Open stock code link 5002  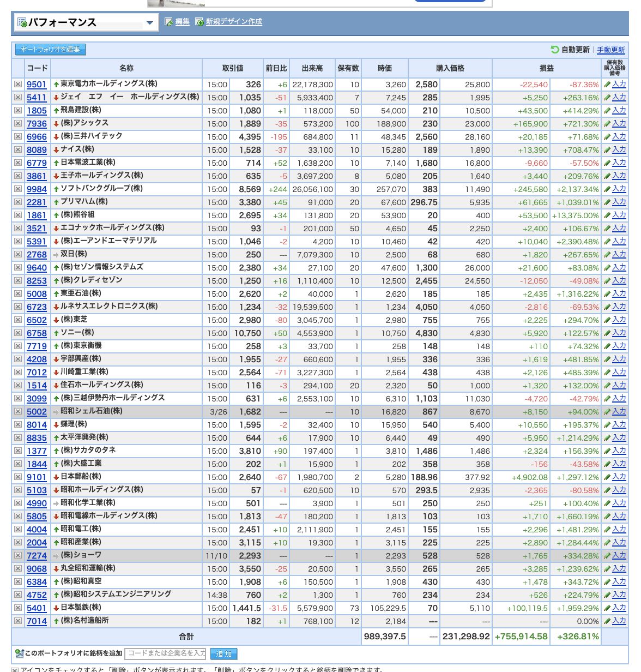click(37, 412)
